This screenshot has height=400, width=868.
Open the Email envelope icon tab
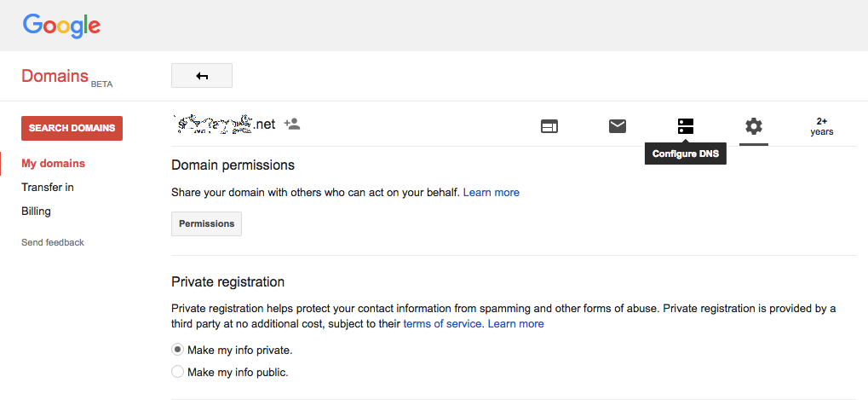tap(618, 126)
